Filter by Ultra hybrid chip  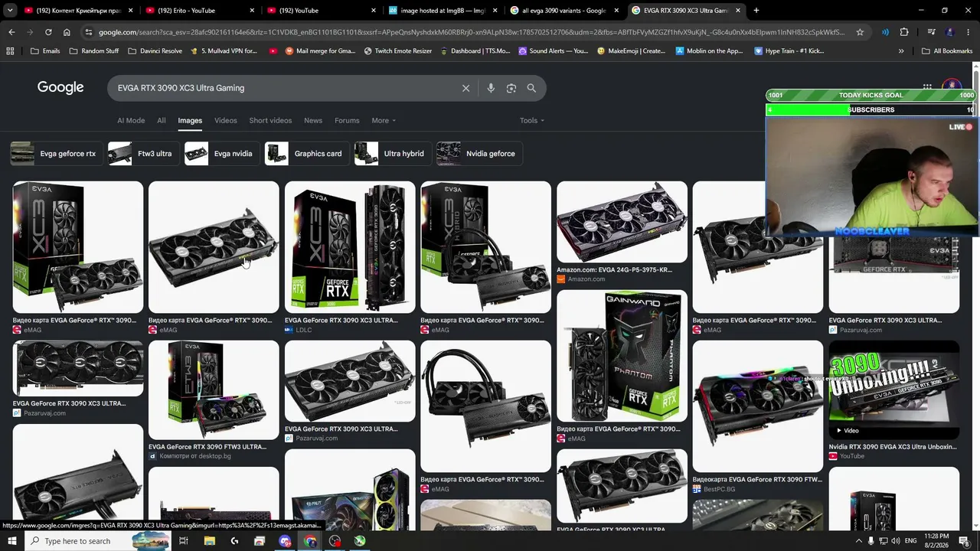392,154
